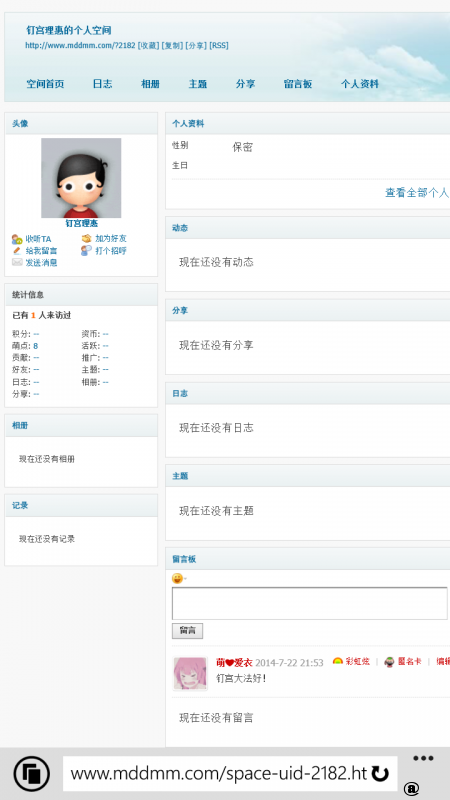450x800 pixels.
Task: Click the browser refresh icon
Action: [380, 773]
